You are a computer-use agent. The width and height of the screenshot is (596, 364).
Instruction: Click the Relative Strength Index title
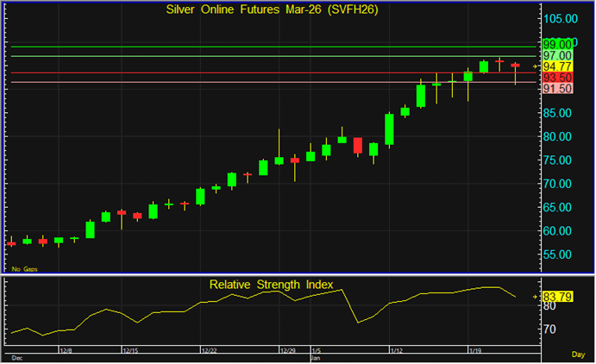(271, 285)
